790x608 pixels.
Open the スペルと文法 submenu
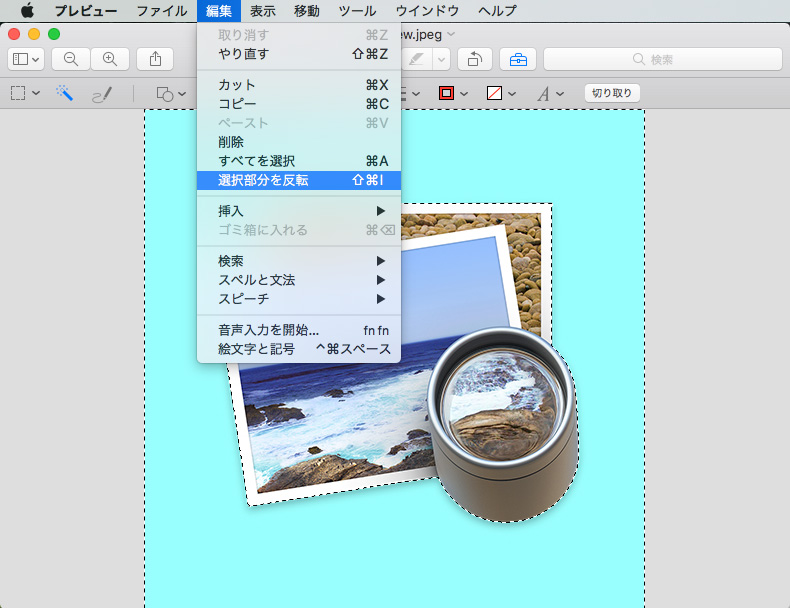pos(299,280)
